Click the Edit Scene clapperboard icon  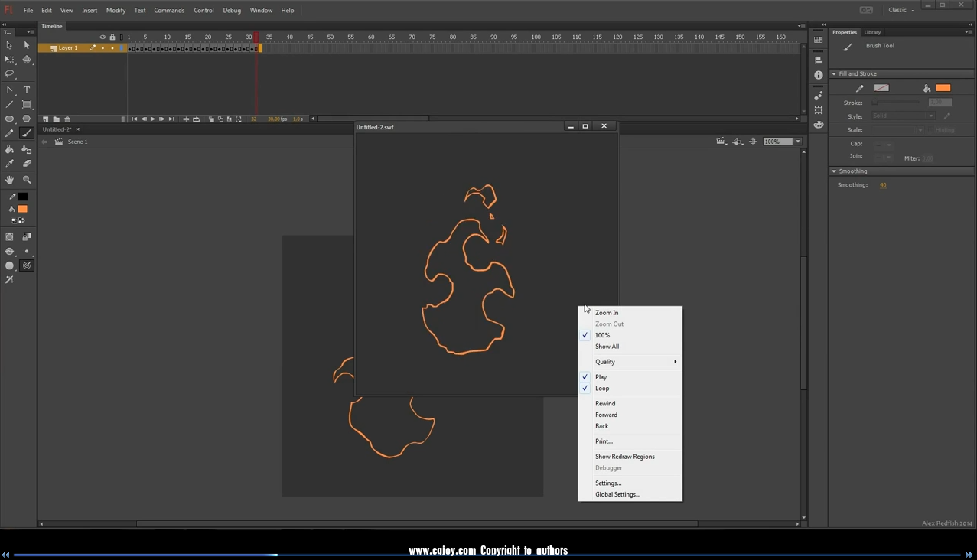click(721, 142)
